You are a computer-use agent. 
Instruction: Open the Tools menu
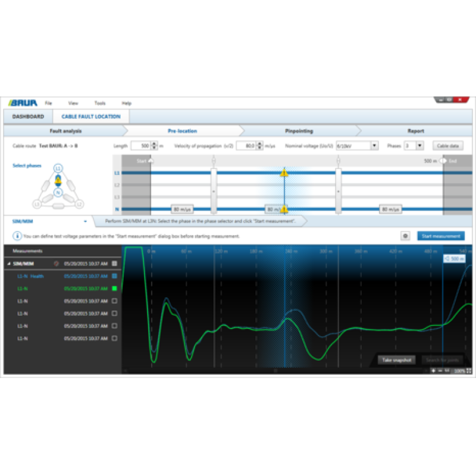pyautogui.click(x=100, y=104)
